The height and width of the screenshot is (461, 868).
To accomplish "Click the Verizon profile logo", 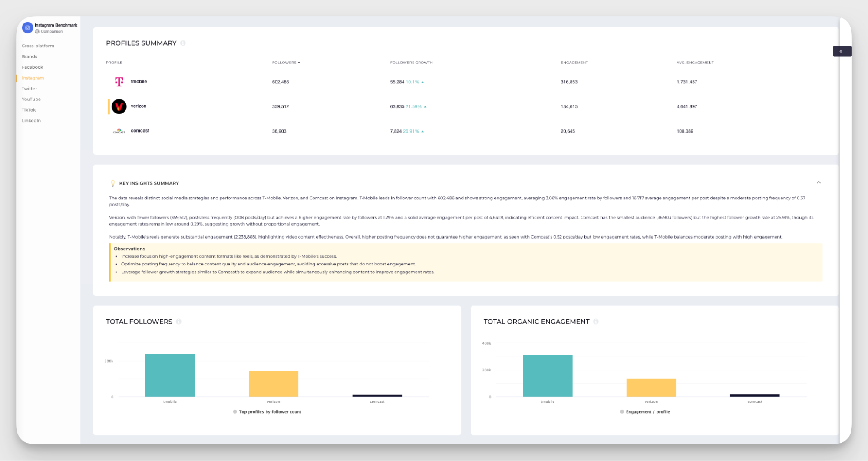I will 119,106.
